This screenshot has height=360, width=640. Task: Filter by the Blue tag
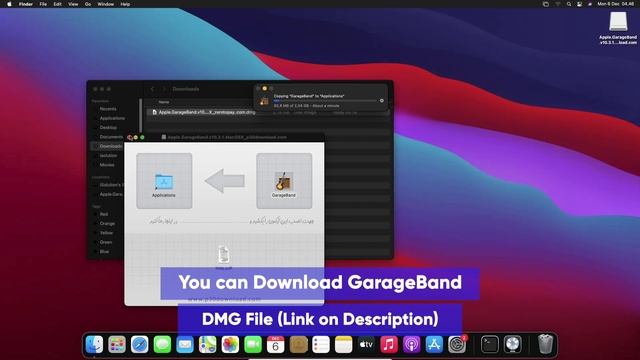coord(104,252)
